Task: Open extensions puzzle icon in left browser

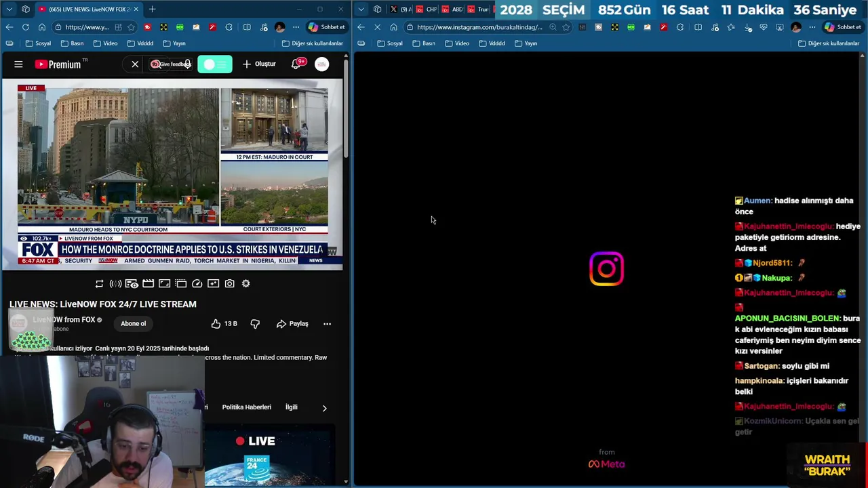Action: [x=229, y=27]
